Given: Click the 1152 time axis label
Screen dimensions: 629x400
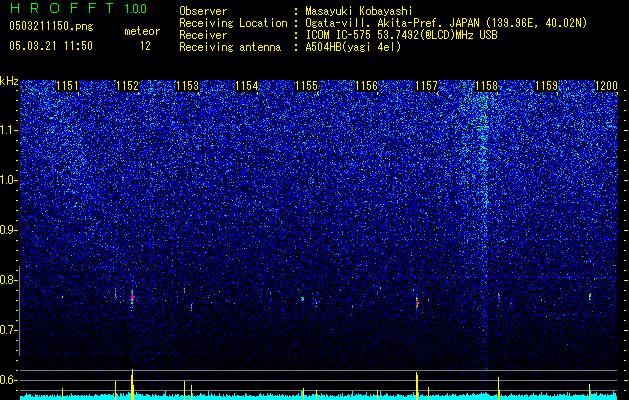Looking at the screenshot, I should (128, 86).
